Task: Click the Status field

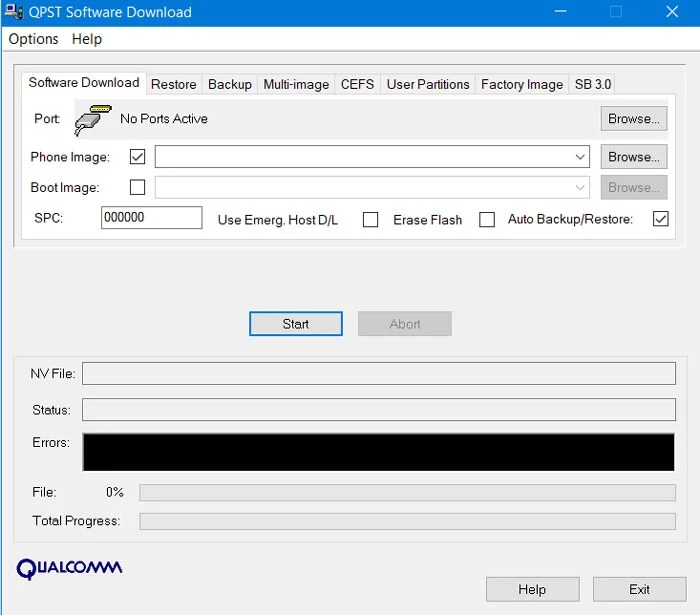Action: pos(379,410)
